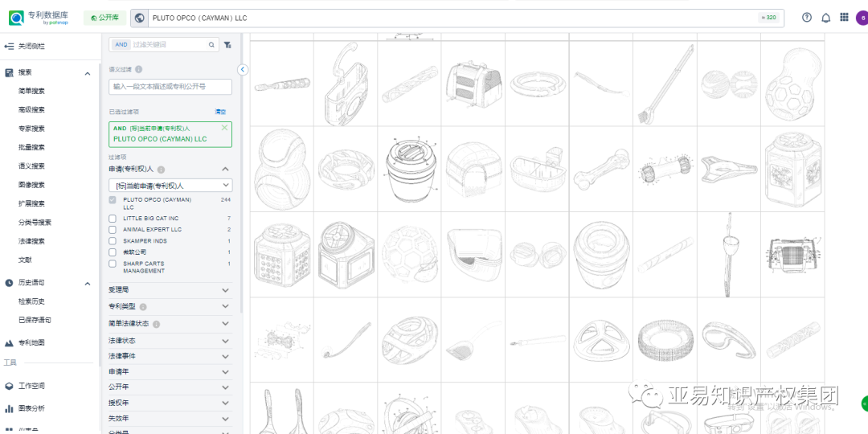Open 分类号搜索 in the sidebar
The image size is (868, 434).
click(35, 223)
